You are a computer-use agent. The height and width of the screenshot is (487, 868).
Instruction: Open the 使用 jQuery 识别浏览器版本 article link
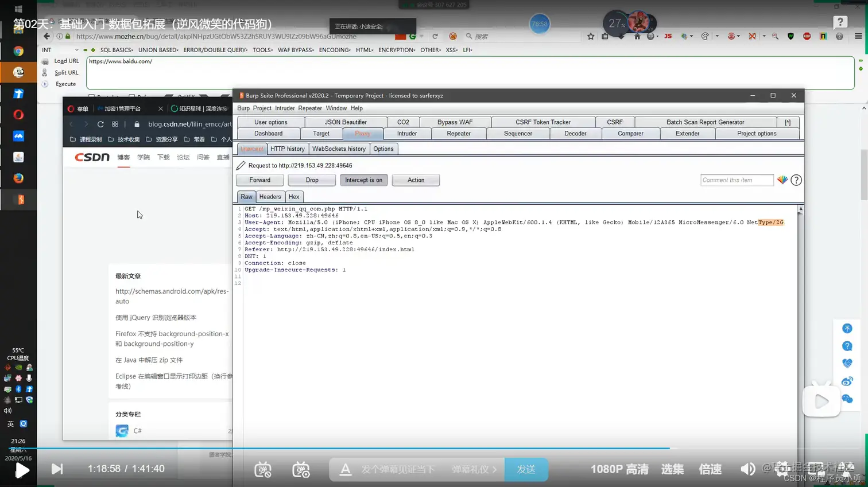coord(156,318)
